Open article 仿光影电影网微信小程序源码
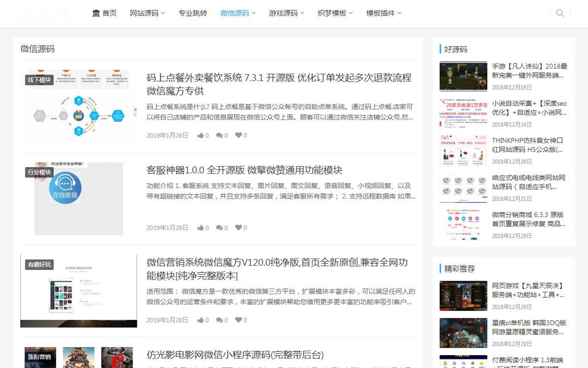The width and height of the screenshot is (588, 368). coord(235,355)
